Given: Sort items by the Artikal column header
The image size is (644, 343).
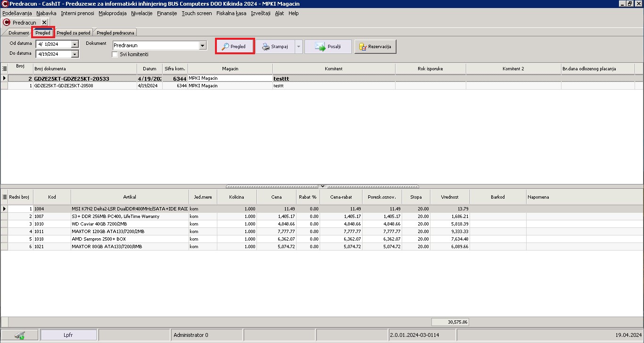Looking at the screenshot, I should coord(130,196).
